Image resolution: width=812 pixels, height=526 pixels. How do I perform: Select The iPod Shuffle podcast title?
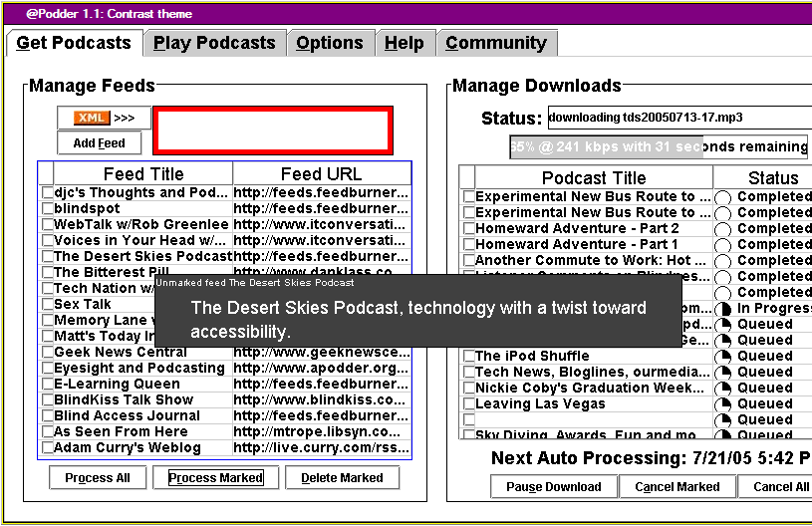532,357
